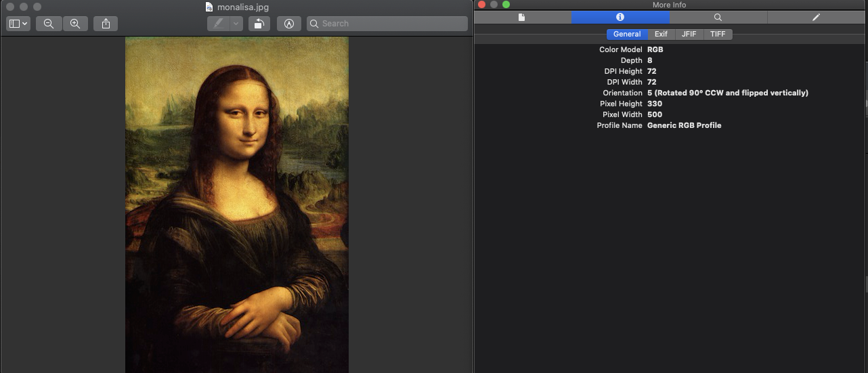Click the monalisa.jpg title file icon
This screenshot has height=373, width=868.
[x=209, y=7]
